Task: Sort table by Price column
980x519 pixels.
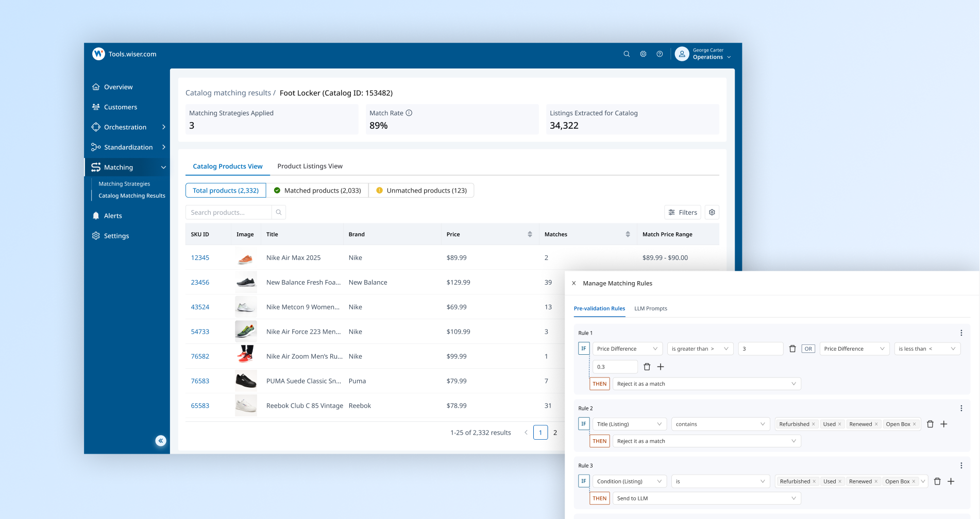Action: [x=530, y=234]
